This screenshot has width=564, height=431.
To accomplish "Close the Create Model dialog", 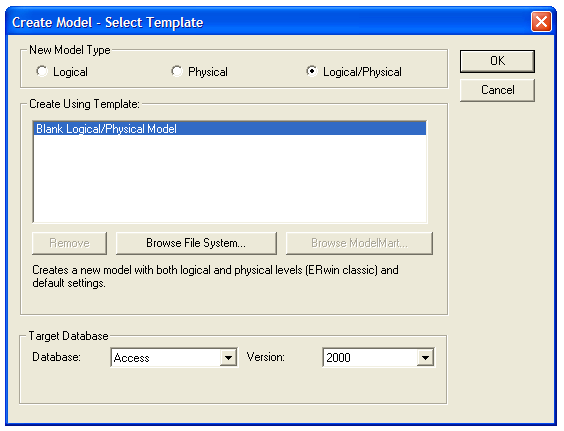I will 541,22.
